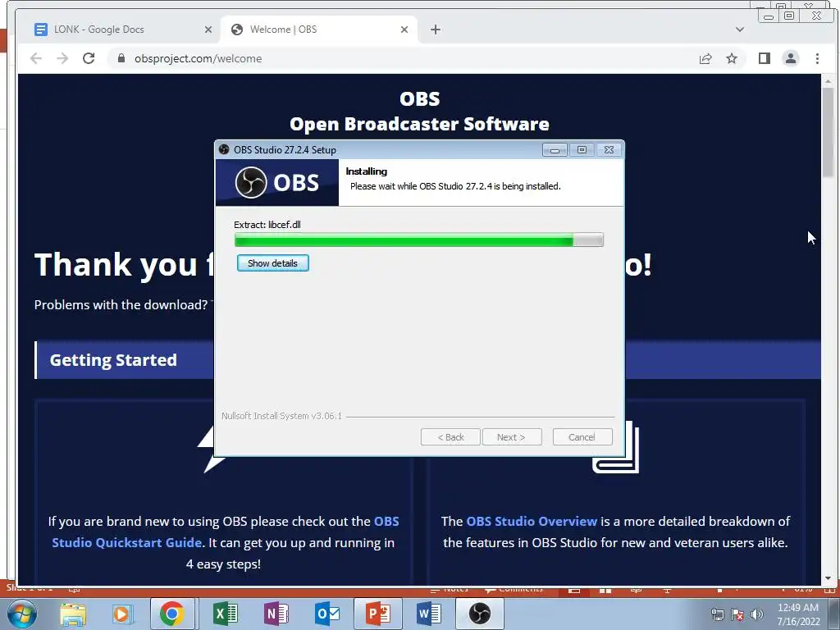Click the OBS Studio 27.2.4 Setup title icon

224,149
